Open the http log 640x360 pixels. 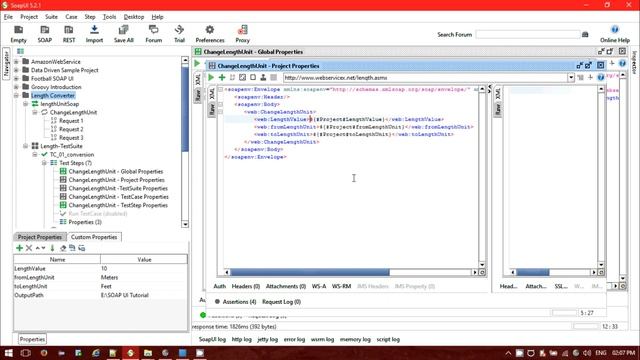coord(242,339)
